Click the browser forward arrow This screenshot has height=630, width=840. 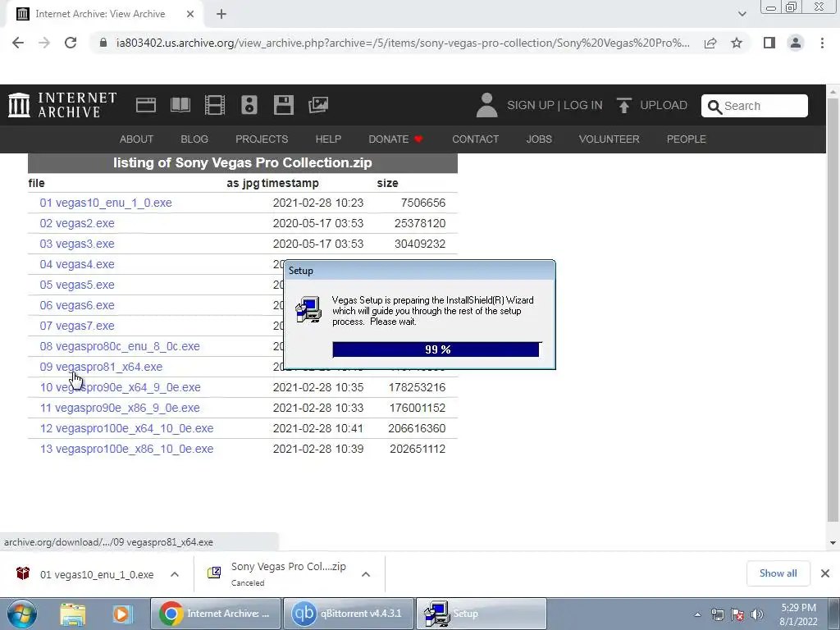[44, 43]
